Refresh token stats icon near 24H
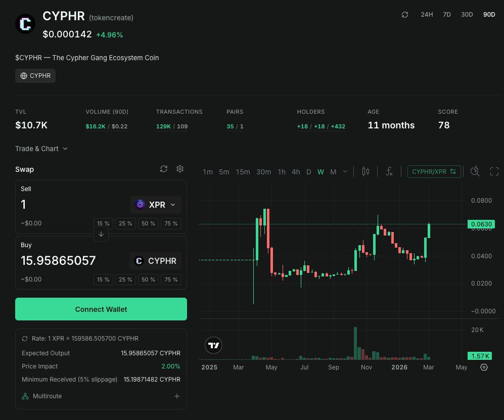Image resolution: width=504 pixels, height=420 pixels. click(x=405, y=15)
